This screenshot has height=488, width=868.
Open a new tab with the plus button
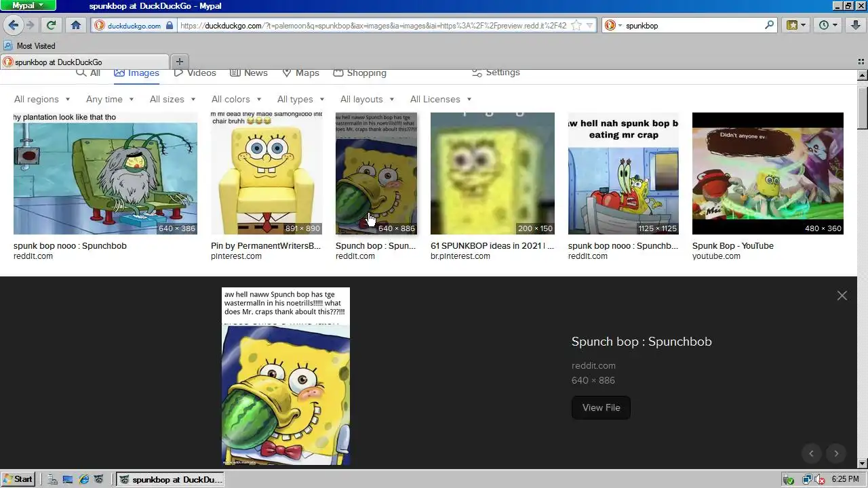click(x=180, y=62)
